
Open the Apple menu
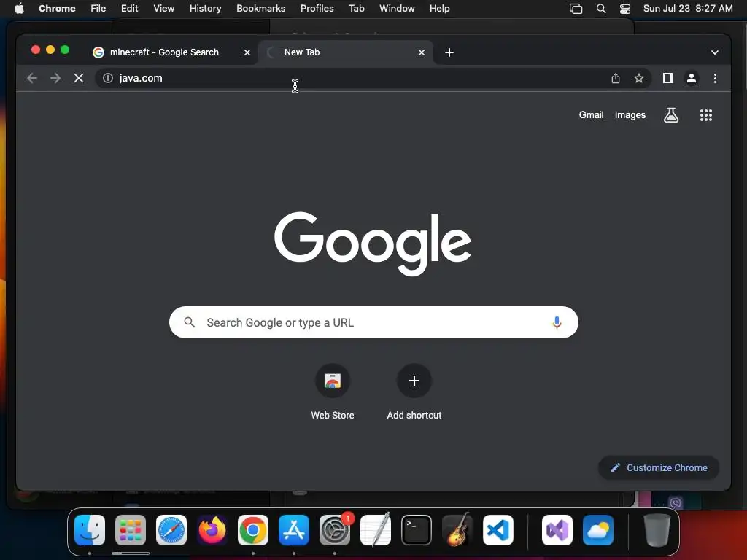(19, 9)
